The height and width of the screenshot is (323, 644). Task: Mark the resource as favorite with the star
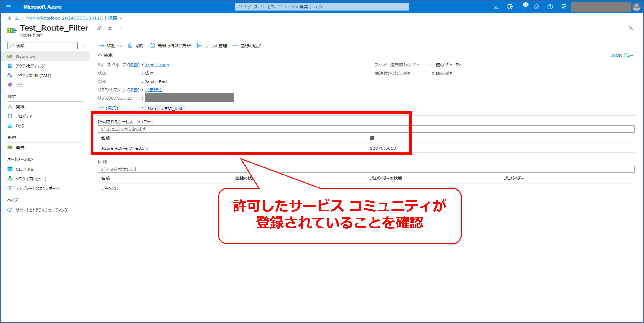click(110, 28)
